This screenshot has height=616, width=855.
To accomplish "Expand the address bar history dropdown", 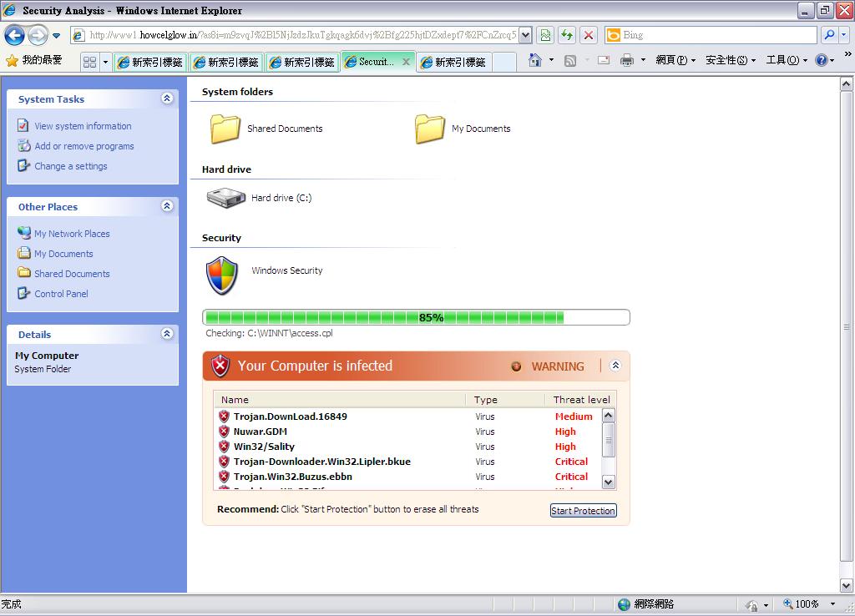I will 525,35.
